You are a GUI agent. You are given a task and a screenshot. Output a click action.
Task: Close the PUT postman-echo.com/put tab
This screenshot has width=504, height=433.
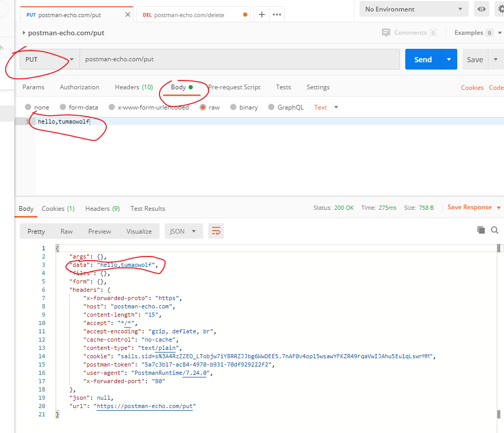(128, 15)
